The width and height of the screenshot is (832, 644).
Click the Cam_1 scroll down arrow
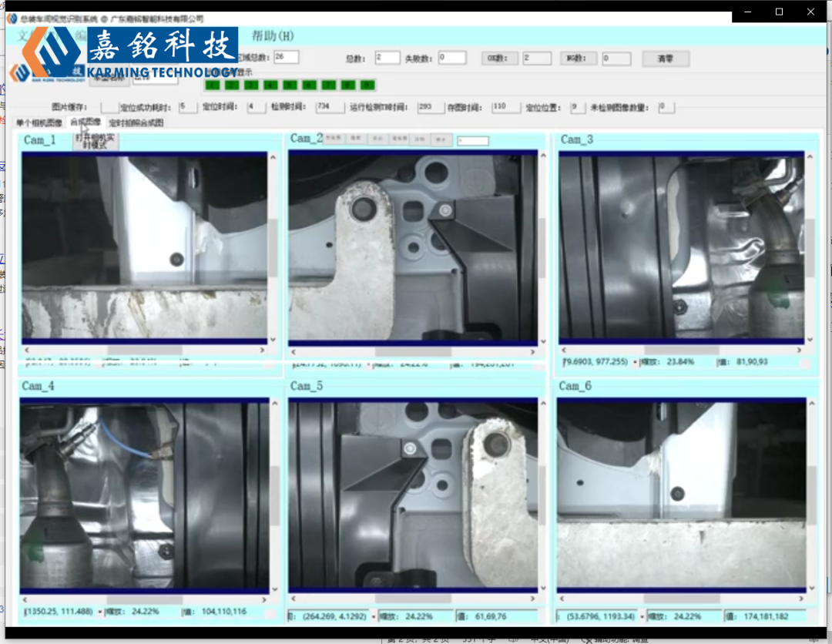point(273,340)
